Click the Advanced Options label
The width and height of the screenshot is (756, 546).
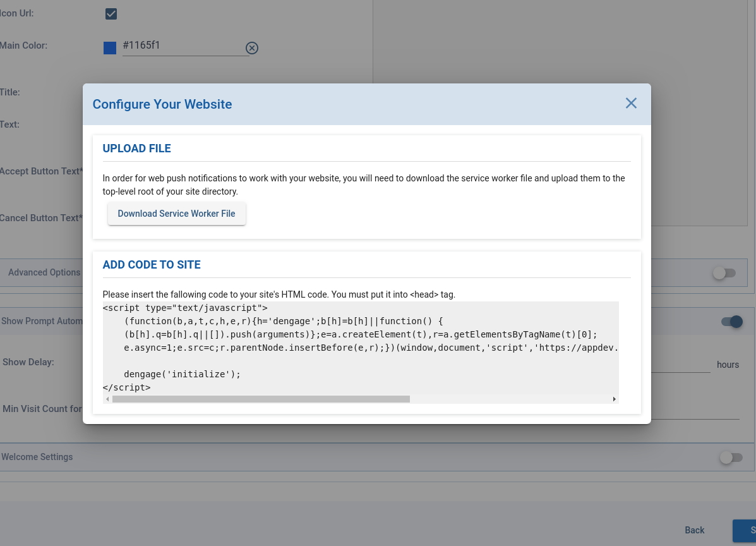coord(44,272)
